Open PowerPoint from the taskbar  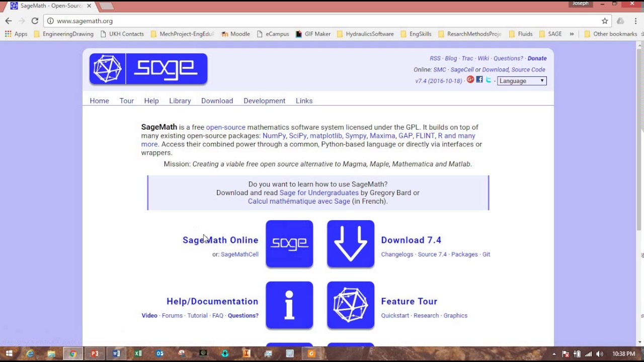95,353
